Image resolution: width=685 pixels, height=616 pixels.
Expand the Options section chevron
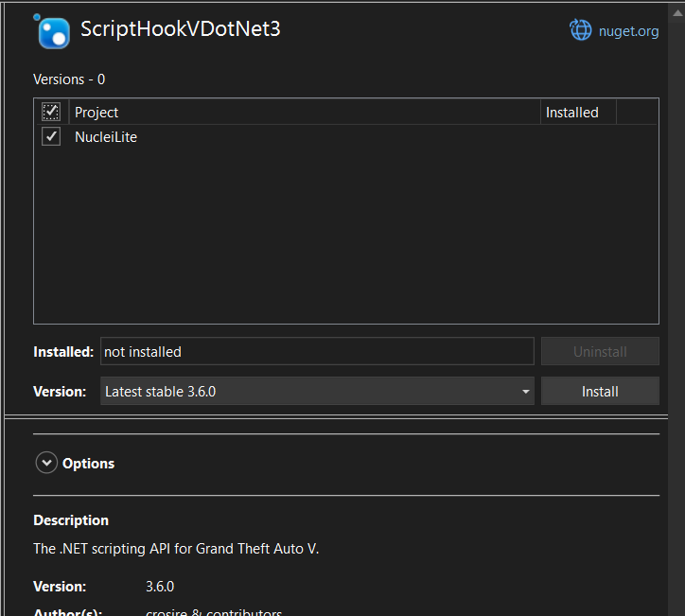46,463
